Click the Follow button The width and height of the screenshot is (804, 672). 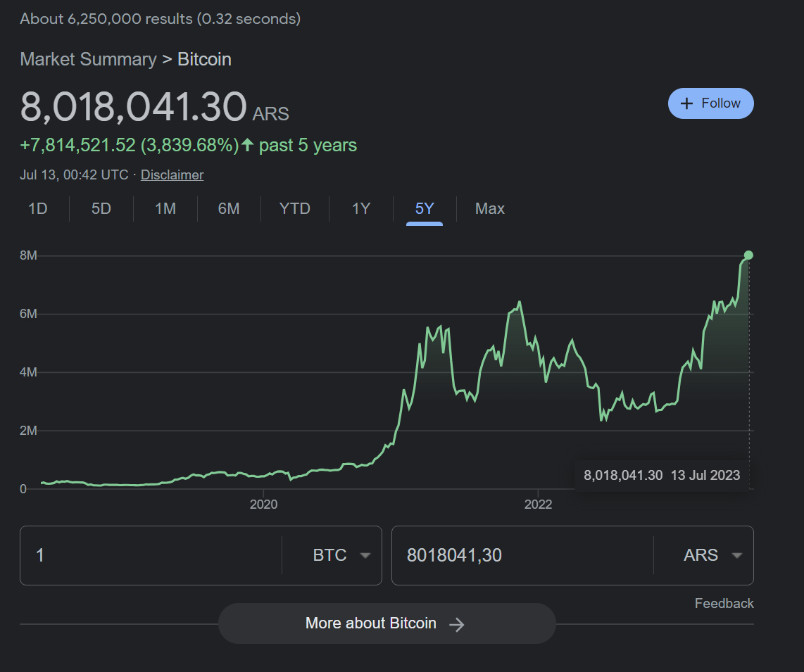coord(710,103)
